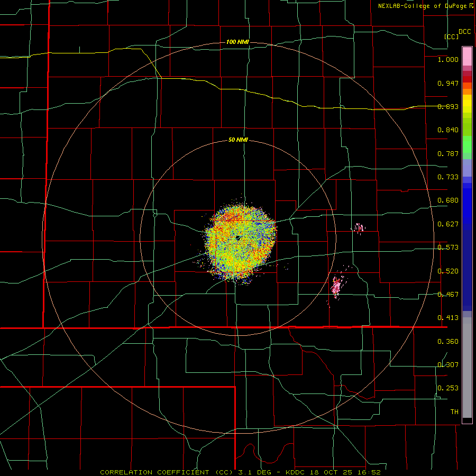
Task: Click the 100 NMI range ring label
Action: [237, 42]
